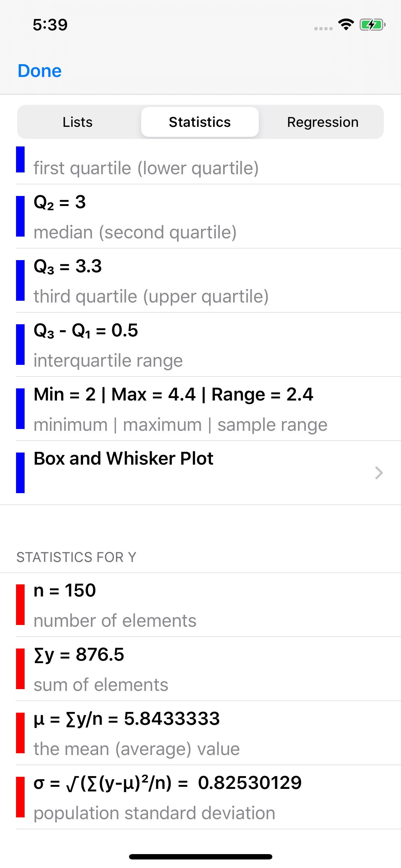Open the Regression tab
The height and width of the screenshot is (868, 401).
323,122
